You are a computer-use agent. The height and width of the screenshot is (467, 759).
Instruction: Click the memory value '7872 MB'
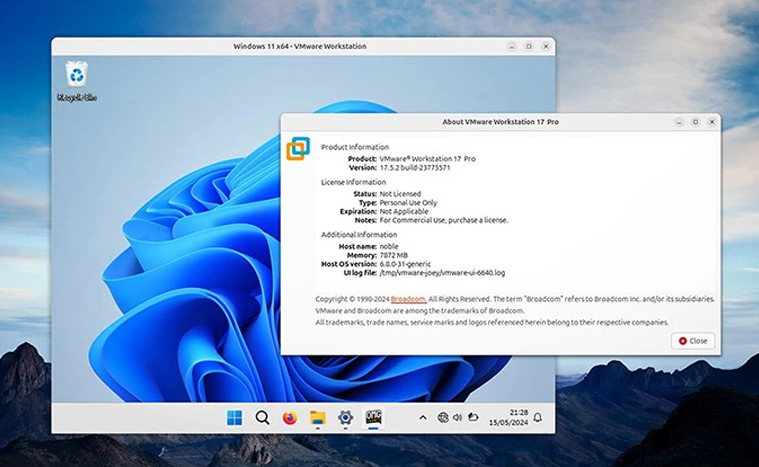(394, 255)
